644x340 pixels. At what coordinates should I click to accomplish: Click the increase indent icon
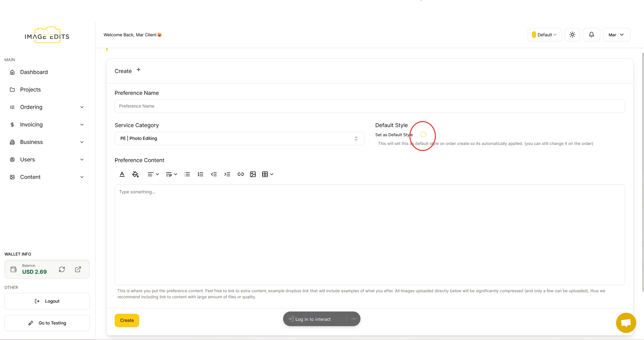tap(227, 174)
